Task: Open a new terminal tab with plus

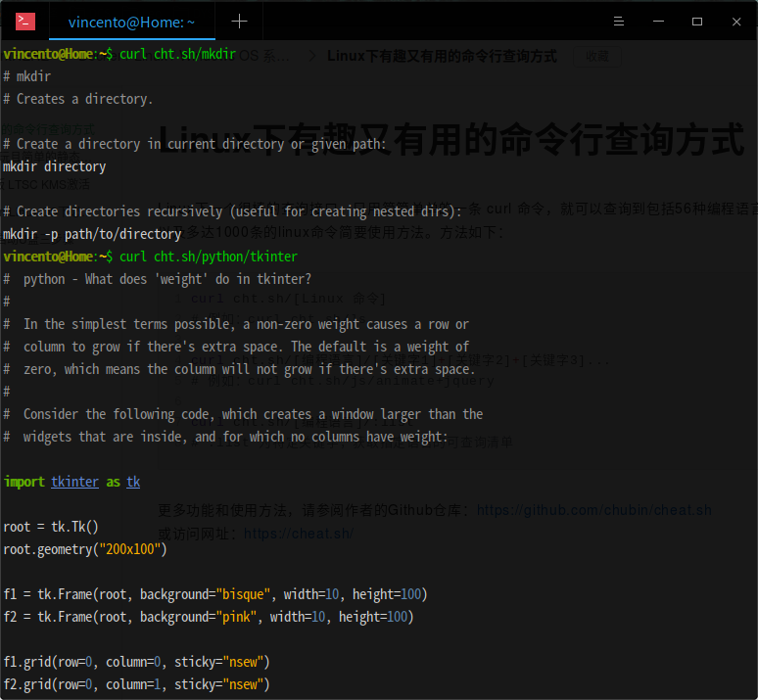Action: (x=239, y=22)
